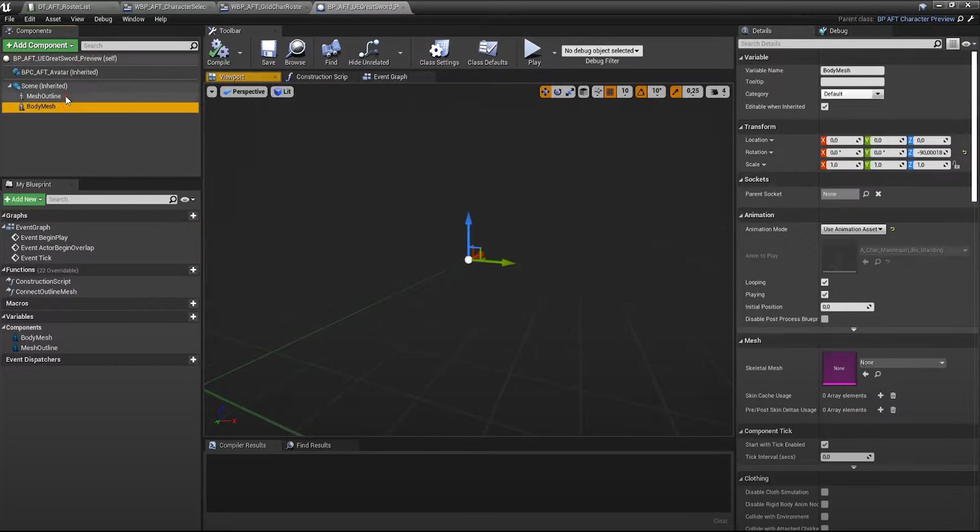Clear the Parent Socket with X icon
Viewport: 980px width, 532px height.
tap(878, 194)
